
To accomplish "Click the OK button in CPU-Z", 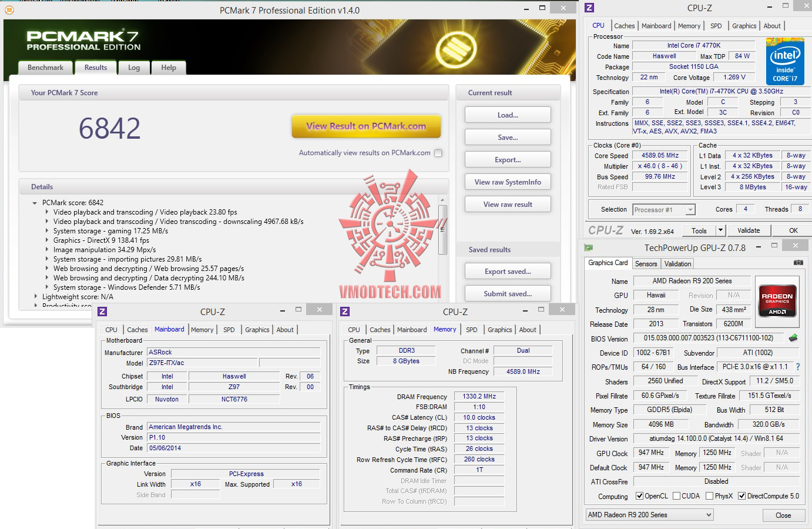I will [793, 230].
